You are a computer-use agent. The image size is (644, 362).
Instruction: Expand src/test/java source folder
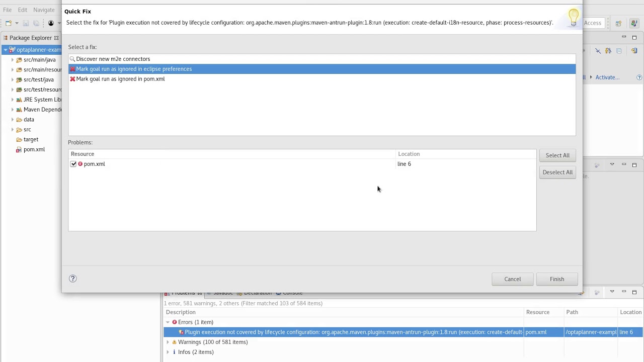pyautogui.click(x=13, y=79)
